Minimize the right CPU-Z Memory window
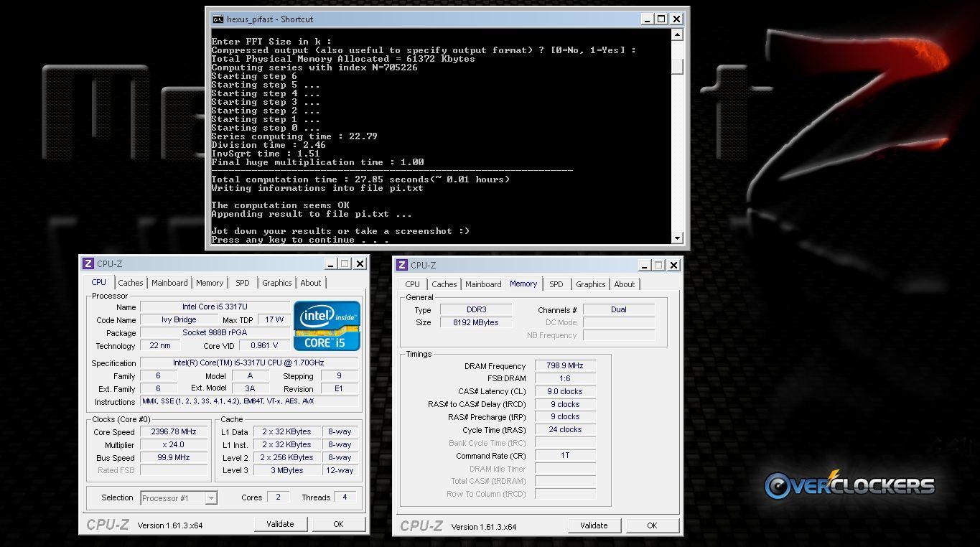980x547 pixels. pos(644,265)
